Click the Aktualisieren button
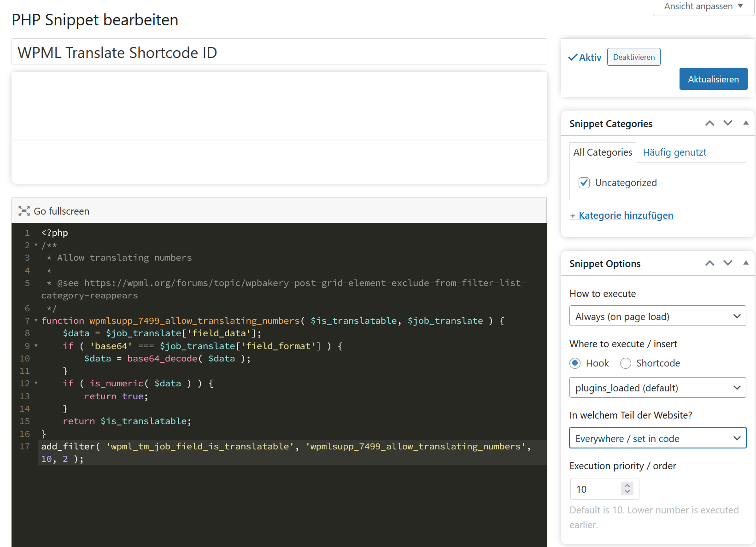 point(713,79)
